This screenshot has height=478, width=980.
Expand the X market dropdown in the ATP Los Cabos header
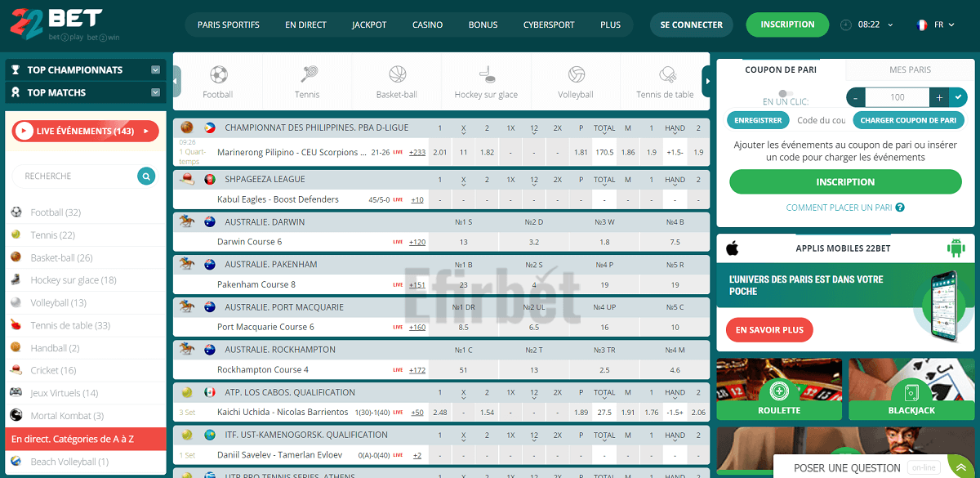pos(463,393)
